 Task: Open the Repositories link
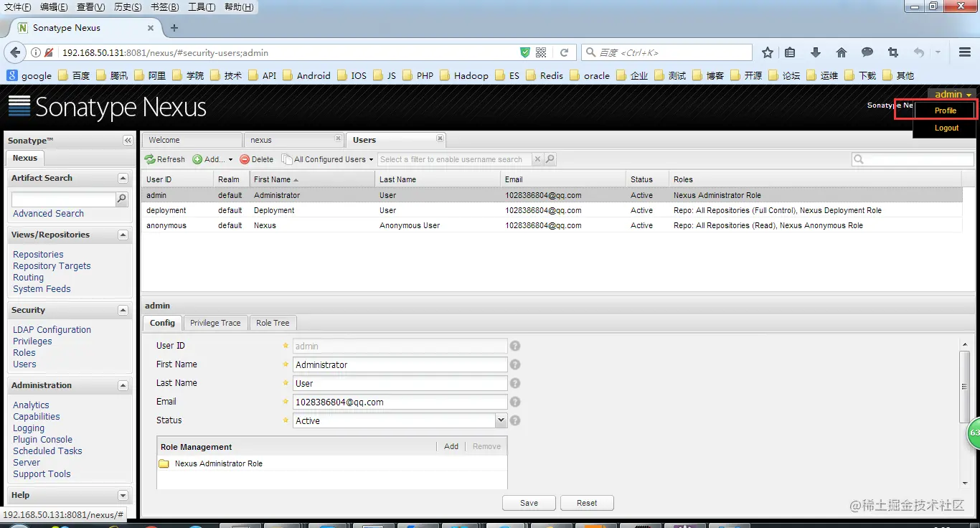[x=38, y=255]
